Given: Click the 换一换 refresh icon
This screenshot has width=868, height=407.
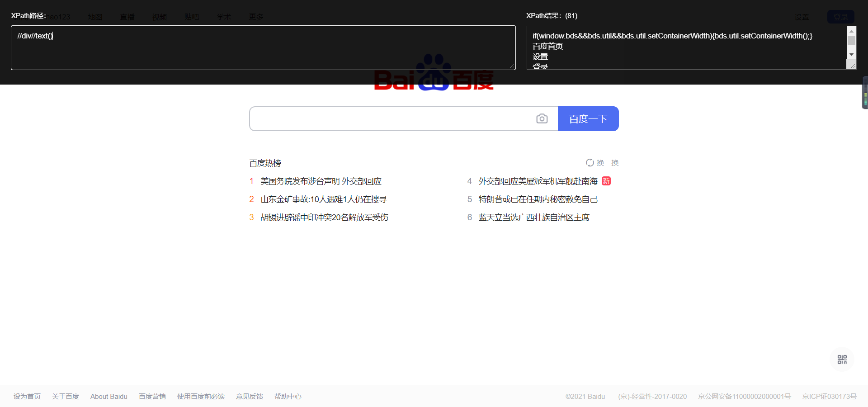Looking at the screenshot, I should tap(590, 162).
